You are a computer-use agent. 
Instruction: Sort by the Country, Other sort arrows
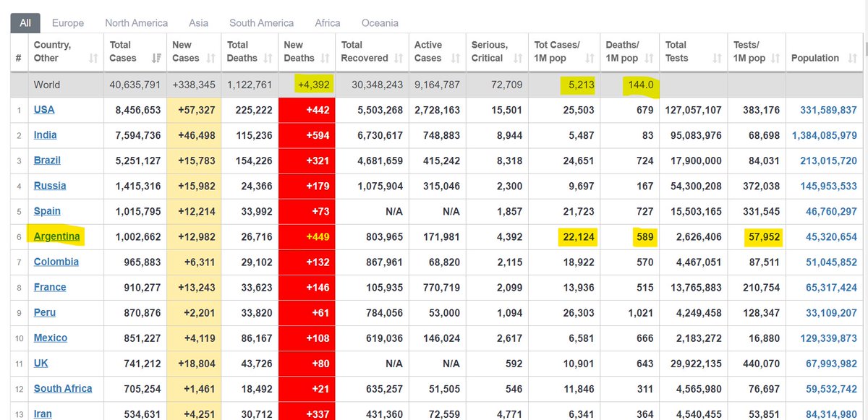(93, 58)
